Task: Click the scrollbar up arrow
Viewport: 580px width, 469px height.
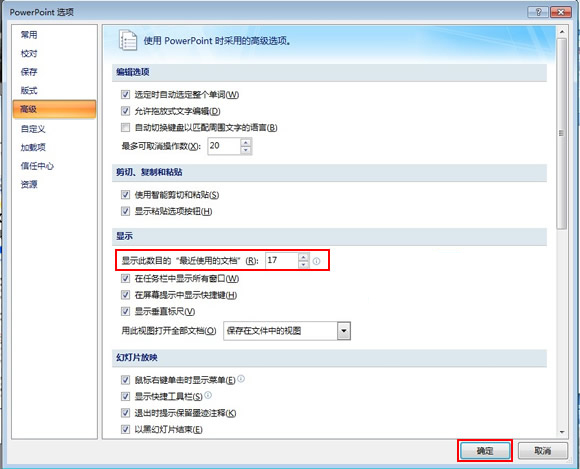Action: click(562, 32)
